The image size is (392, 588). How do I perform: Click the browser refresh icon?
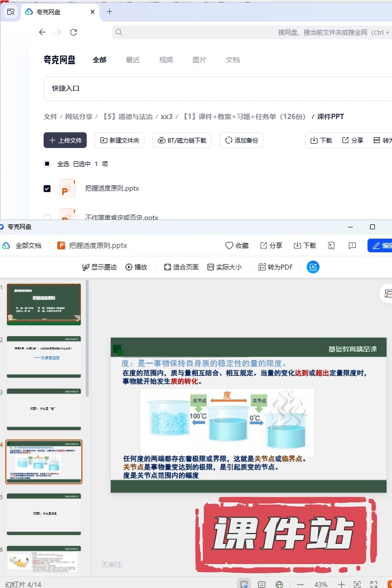pos(73,32)
